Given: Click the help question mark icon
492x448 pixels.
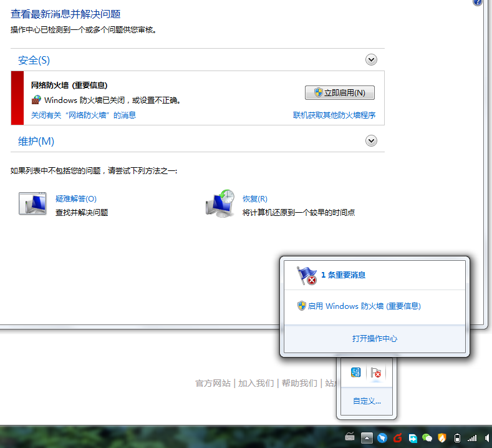Looking at the screenshot, I should pos(477,2).
